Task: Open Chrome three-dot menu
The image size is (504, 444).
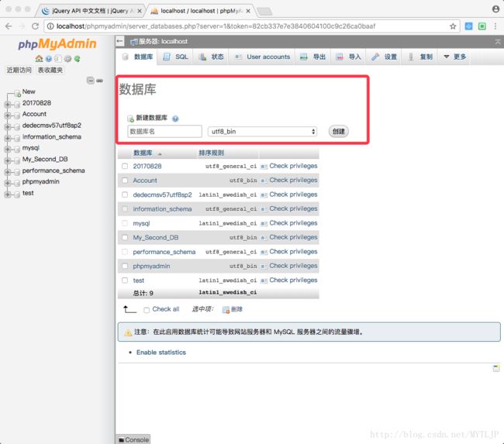Action: click(x=495, y=26)
